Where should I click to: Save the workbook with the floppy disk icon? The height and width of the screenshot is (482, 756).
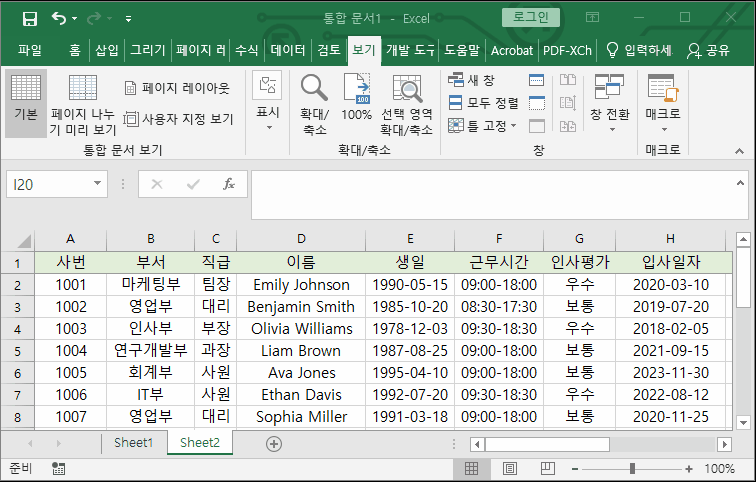[30, 19]
